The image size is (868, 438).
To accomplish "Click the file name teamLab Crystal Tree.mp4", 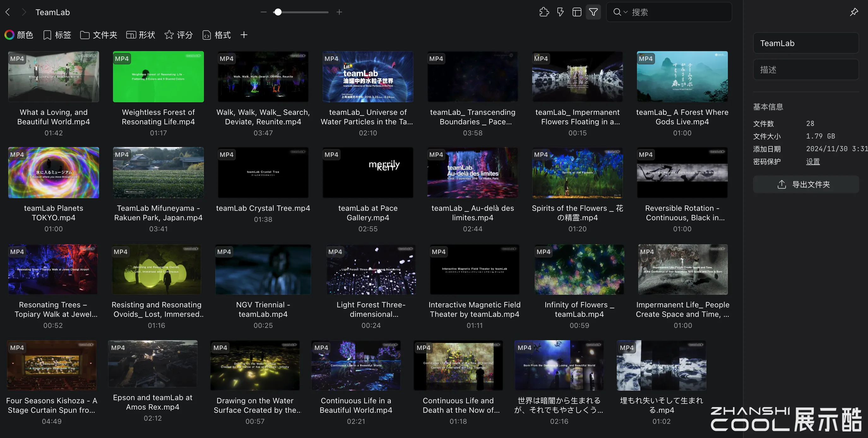I will coord(263,208).
